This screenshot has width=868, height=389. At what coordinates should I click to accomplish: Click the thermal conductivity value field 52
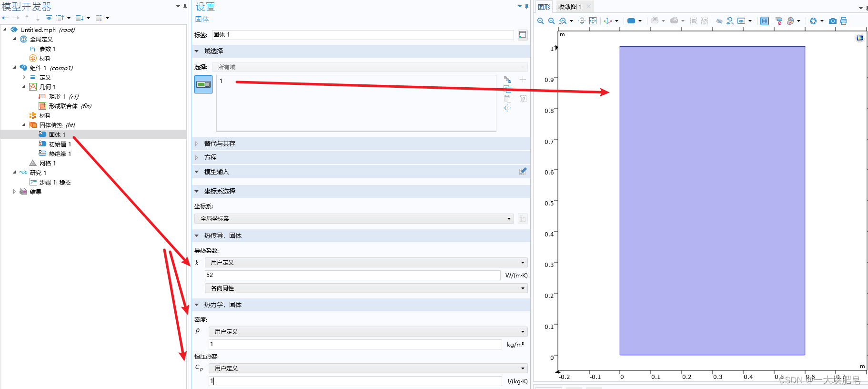353,276
